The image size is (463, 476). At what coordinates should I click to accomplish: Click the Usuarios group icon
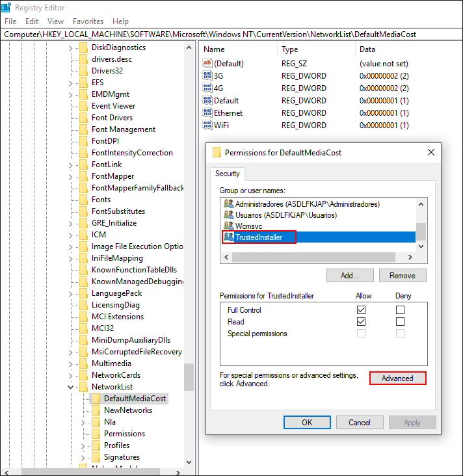tap(229, 215)
